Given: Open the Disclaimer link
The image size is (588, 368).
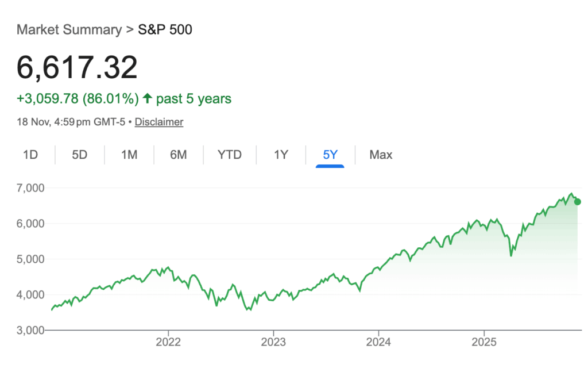Looking at the screenshot, I should tap(159, 122).
